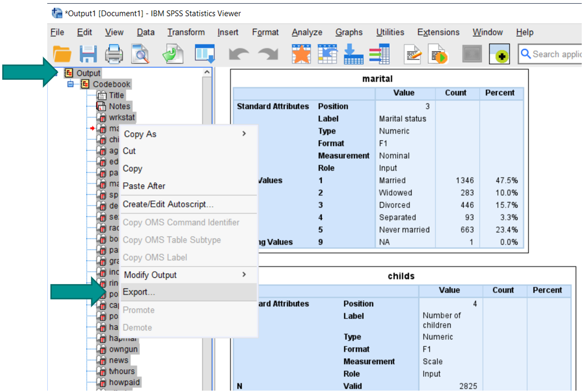Screen dimensions: 584x392
Task: Click the orange star Designate Window toolbar icon
Action: click(x=301, y=54)
